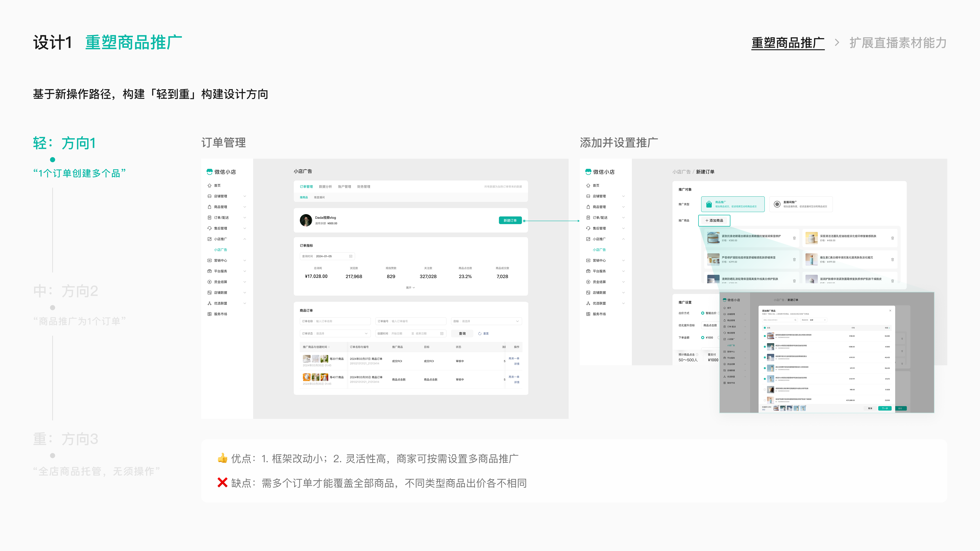The height and width of the screenshot is (551, 980).
Task: Select the 智能出价 radio button
Action: pyautogui.click(x=703, y=313)
